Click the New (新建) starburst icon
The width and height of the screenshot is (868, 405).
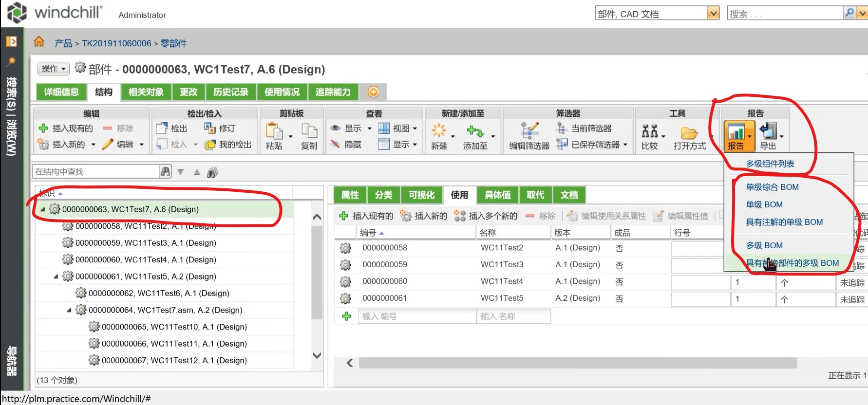pos(439,130)
